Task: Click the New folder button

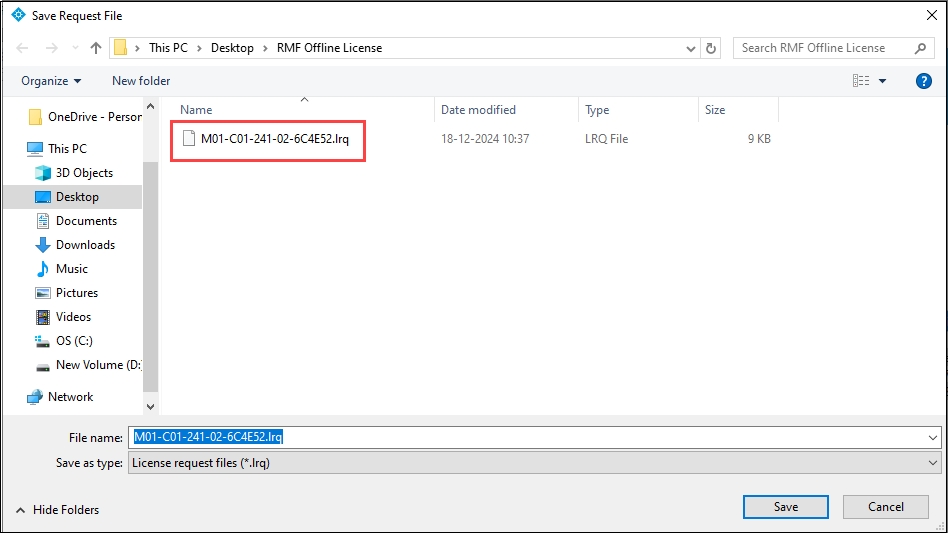Action: 141,81
